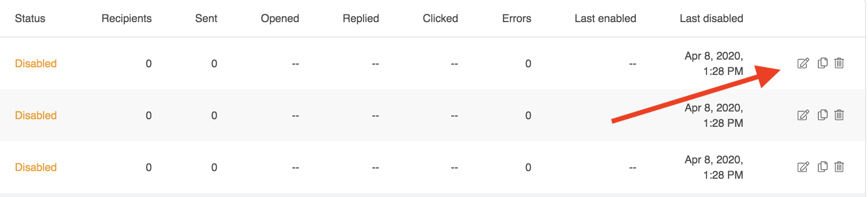This screenshot has height=197, width=868.
Task: Click the Replied column header
Action: pyautogui.click(x=361, y=18)
